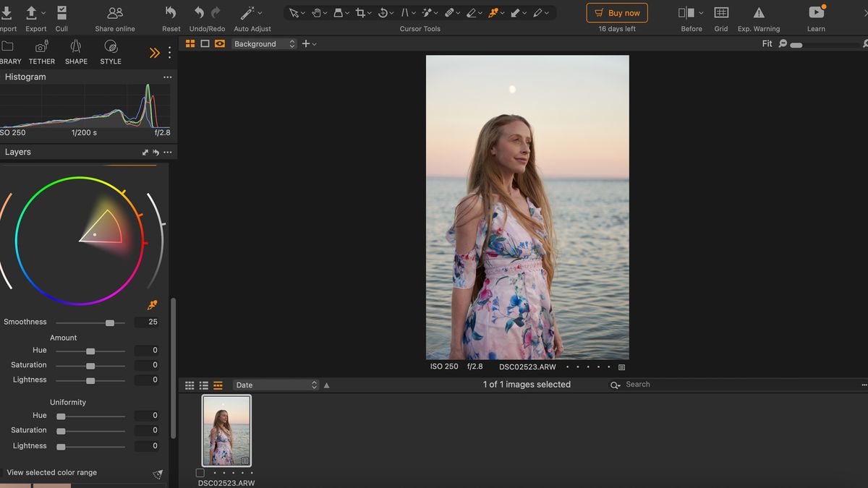Open the STYLE tab
The image size is (868, 488).
110,52
